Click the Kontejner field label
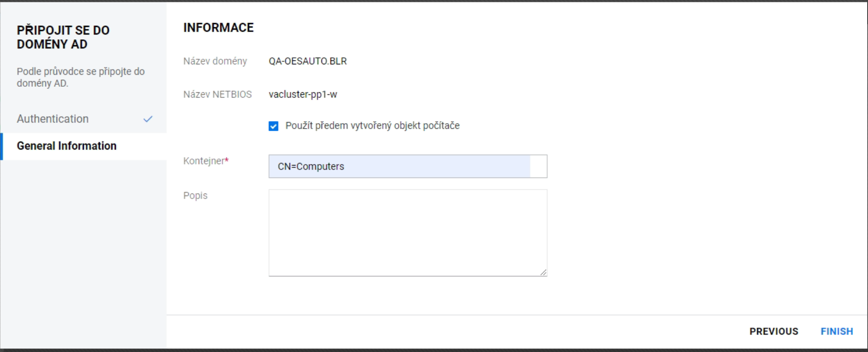Image resolution: width=868 pixels, height=352 pixels. 203,161
